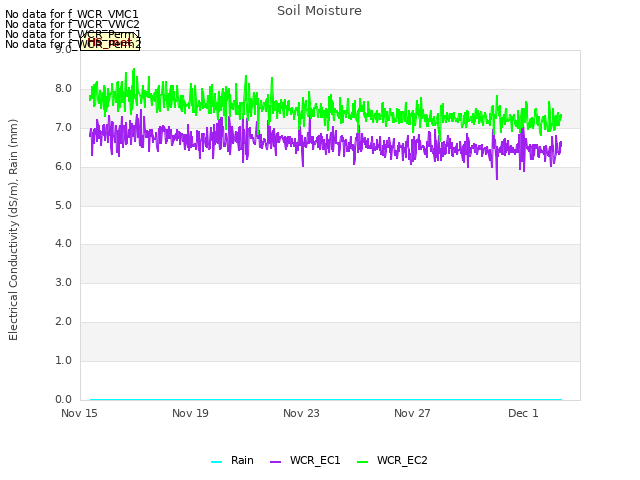Click the 2.0 y-axis tick label
This screenshot has width=640, height=480.
63,322
